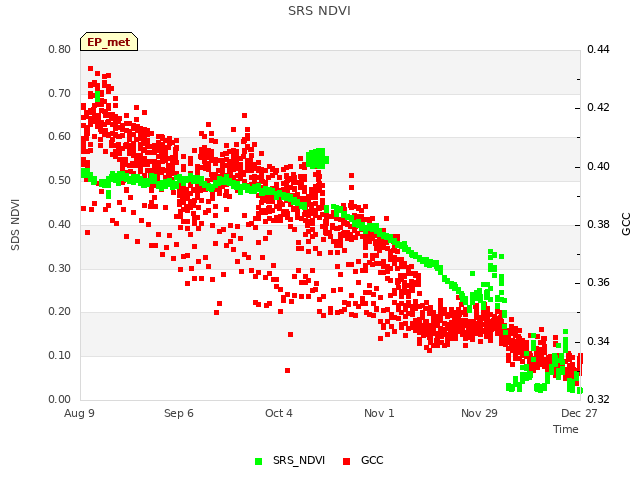Click the 0.70 left axis value

(x=60, y=93)
